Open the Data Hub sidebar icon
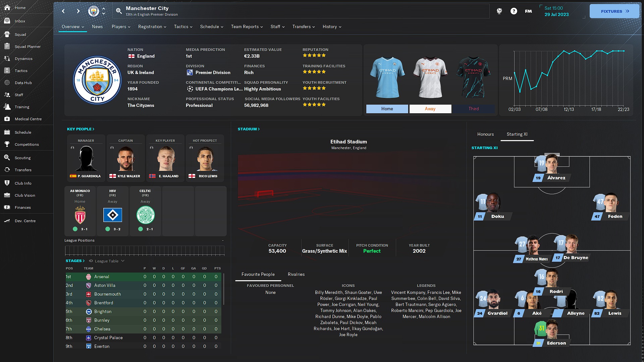 click(23, 83)
